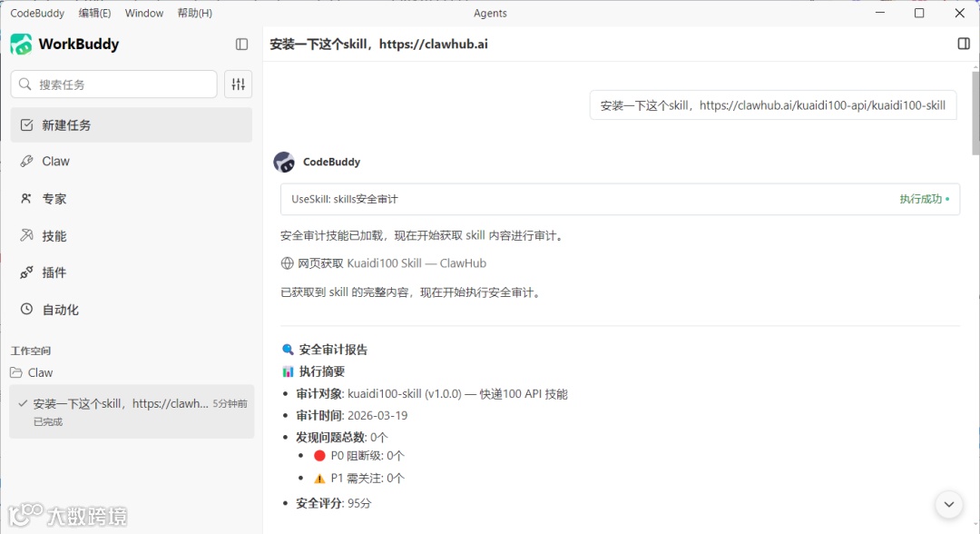Click the Claw workspace folder icon
This screenshot has width=980, height=534.
[16, 372]
